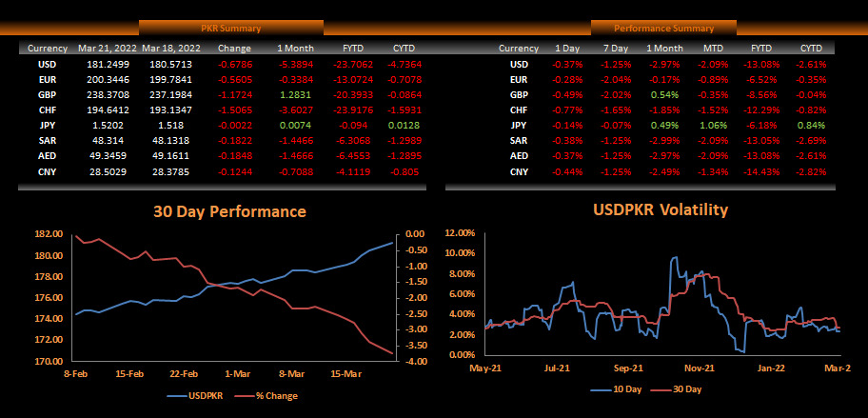Screen dimensions: 868x418
Task: Select the 1 Day column header
Action: click(567, 48)
